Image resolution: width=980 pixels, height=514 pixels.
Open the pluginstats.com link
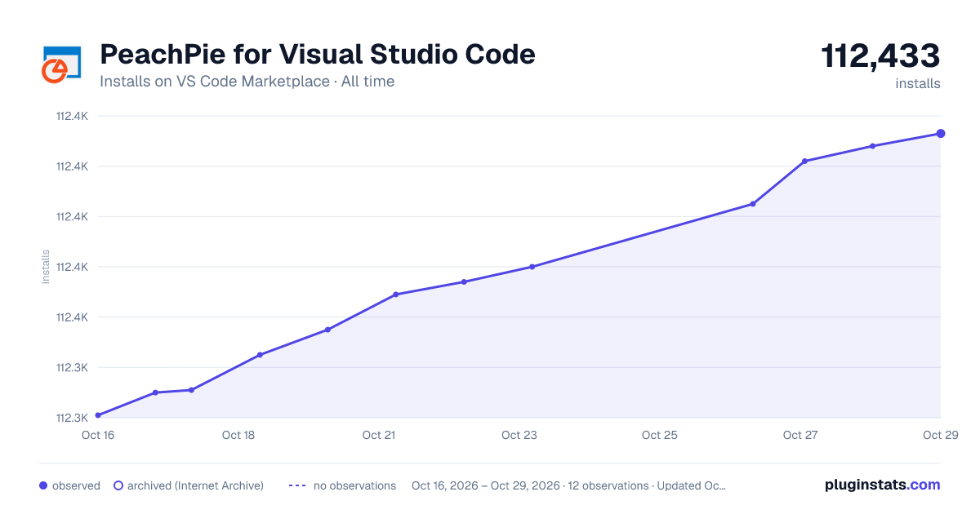point(883,485)
